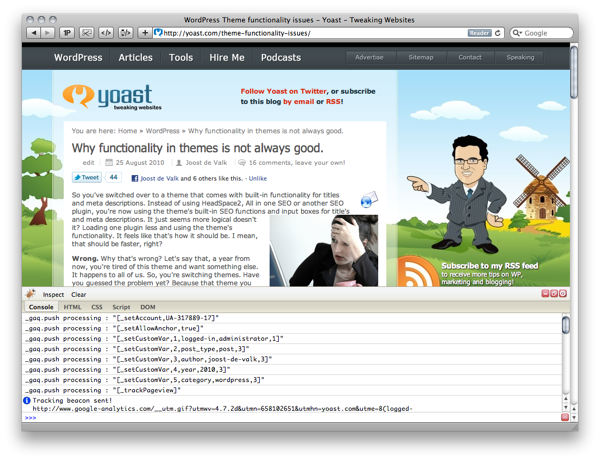The width and height of the screenshot is (600, 461).
Task: Reload the page with the refresh icon
Action: pyautogui.click(x=498, y=33)
